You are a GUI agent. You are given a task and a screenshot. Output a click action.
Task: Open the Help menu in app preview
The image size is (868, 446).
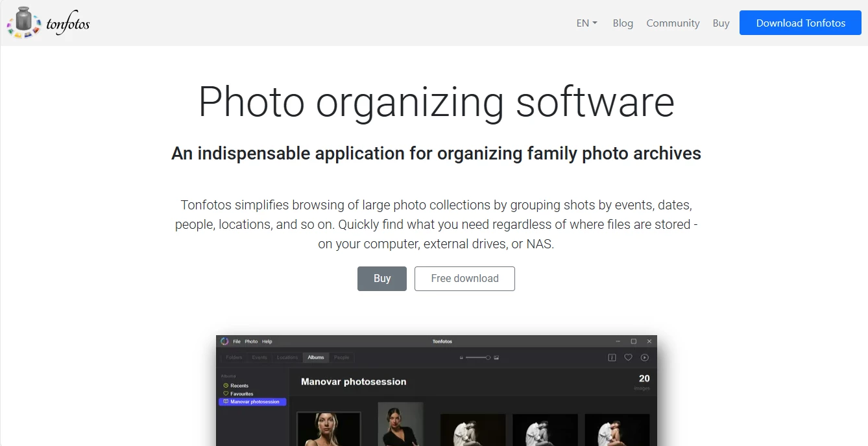(x=267, y=342)
